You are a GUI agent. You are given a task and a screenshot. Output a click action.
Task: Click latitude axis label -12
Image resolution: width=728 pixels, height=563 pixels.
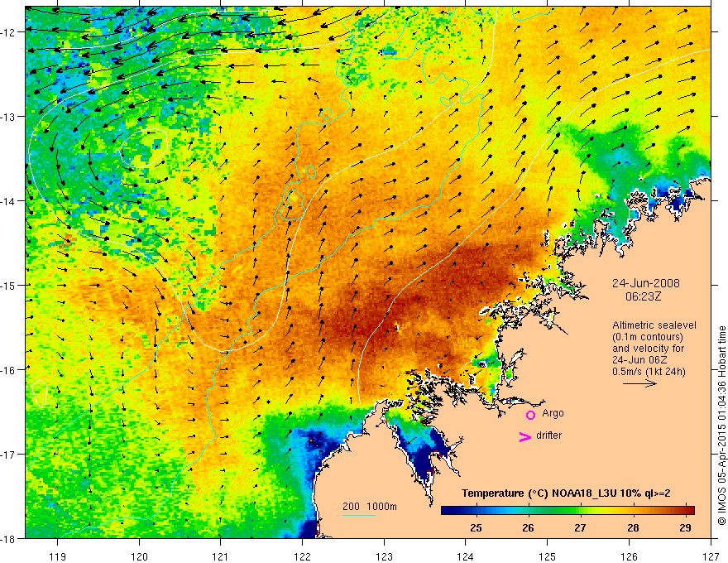tap(8, 32)
